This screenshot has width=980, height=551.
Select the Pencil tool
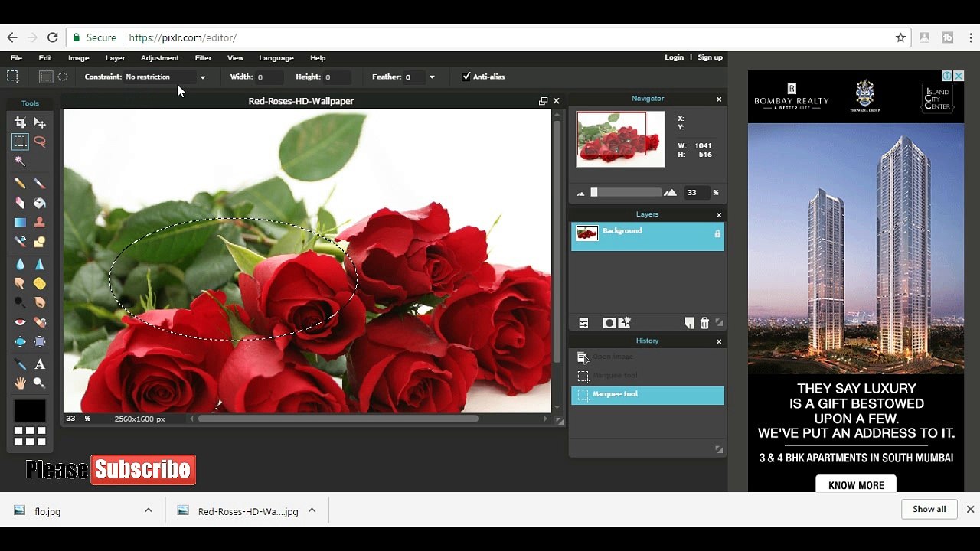[20, 184]
